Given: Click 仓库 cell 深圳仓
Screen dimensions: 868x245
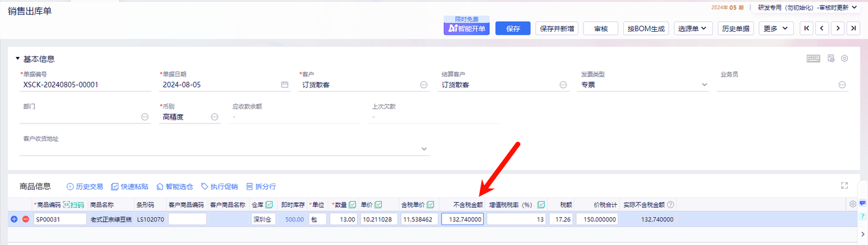Looking at the screenshot, I should [x=263, y=219].
